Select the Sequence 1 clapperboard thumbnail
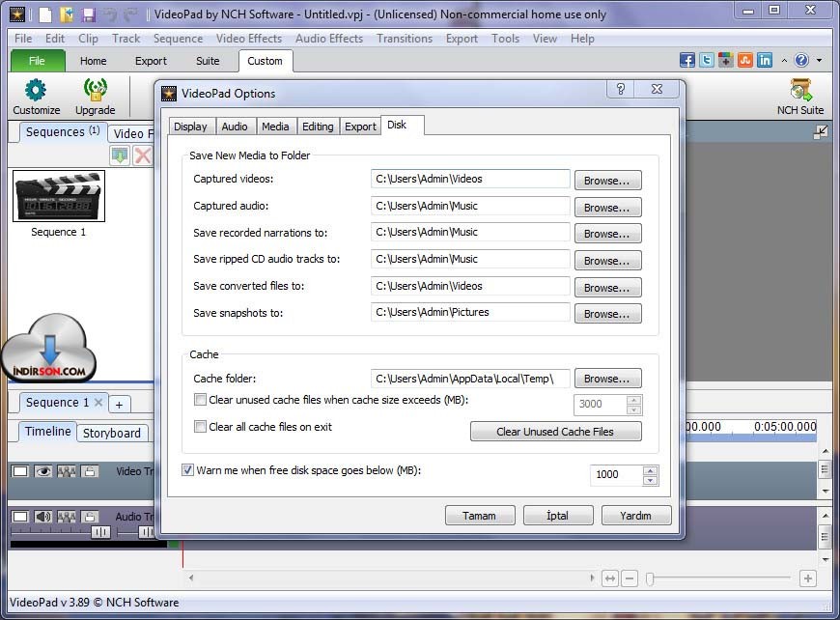 [x=59, y=196]
